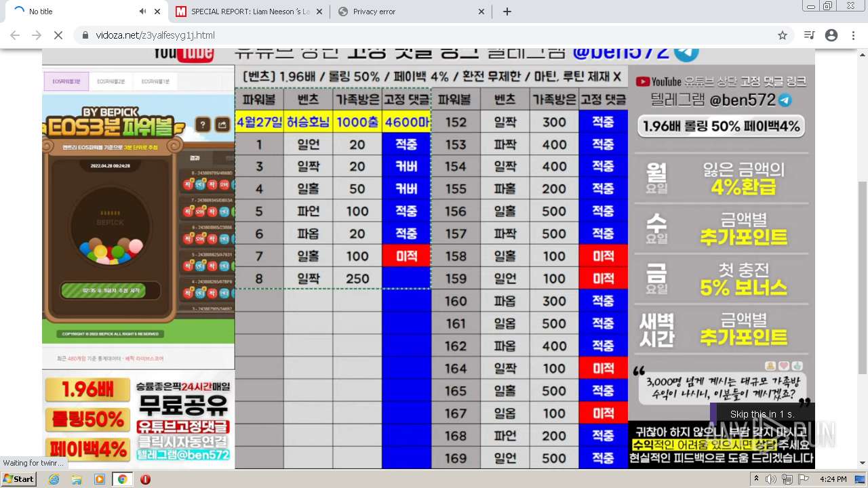
Task: Open the SPECIAL REPORT Liam Neeson tab
Action: click(249, 12)
